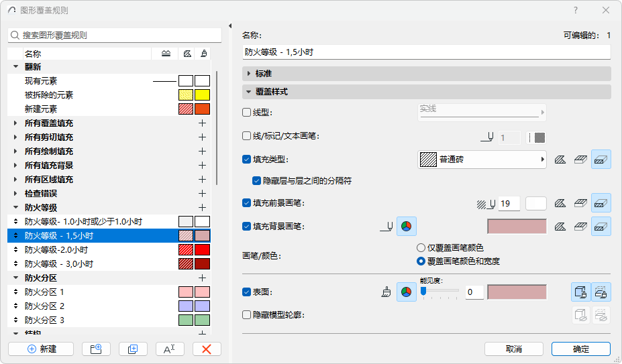Expand the 所有绘制填充 group
The image size is (622, 364).
(15, 151)
